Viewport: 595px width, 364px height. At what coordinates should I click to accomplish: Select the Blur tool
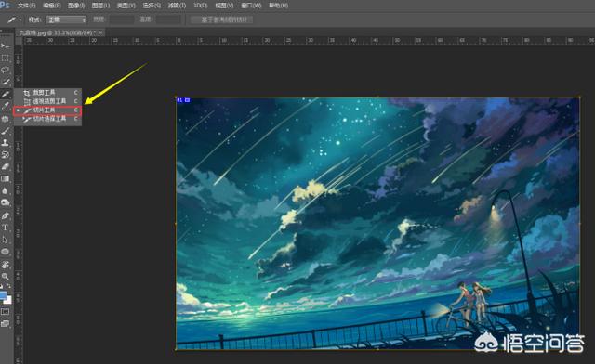click(x=6, y=190)
